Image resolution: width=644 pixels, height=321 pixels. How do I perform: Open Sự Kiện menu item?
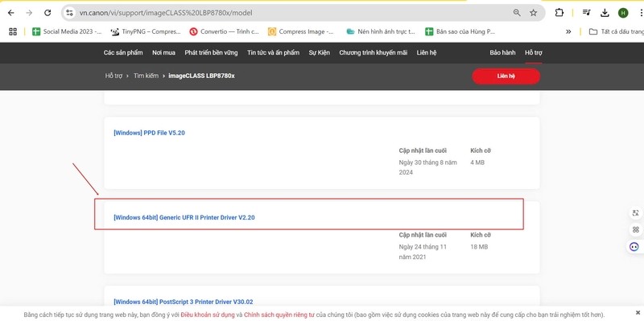pos(319,52)
